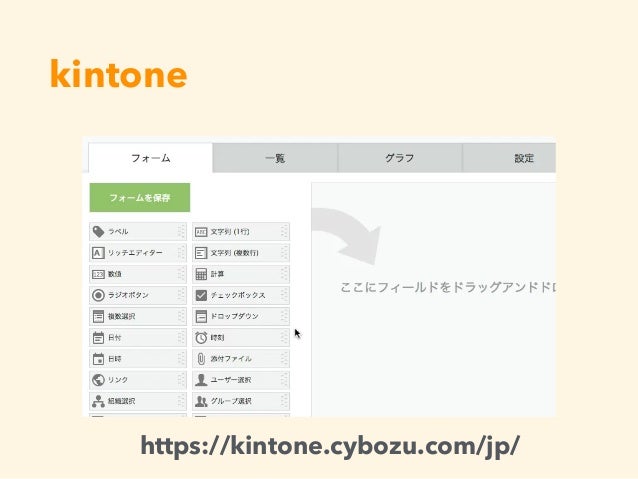
Task: Choose the 計算 calculator icon
Action: (201, 274)
